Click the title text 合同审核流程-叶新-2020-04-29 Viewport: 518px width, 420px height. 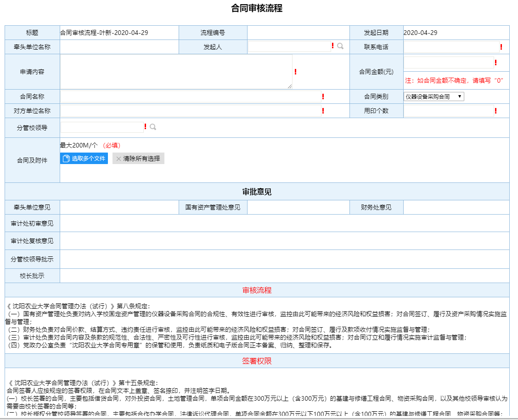point(104,33)
